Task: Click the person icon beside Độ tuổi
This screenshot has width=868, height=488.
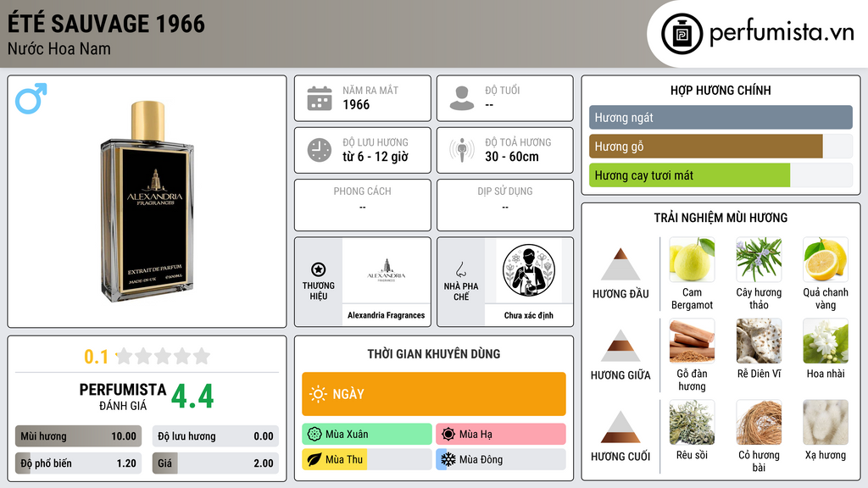Action: coord(462,98)
